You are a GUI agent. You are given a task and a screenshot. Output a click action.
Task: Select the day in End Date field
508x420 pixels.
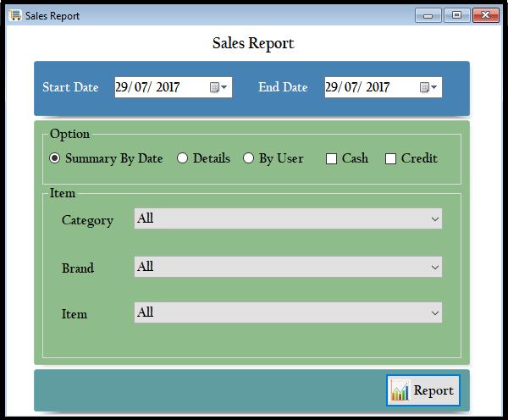click(x=334, y=87)
